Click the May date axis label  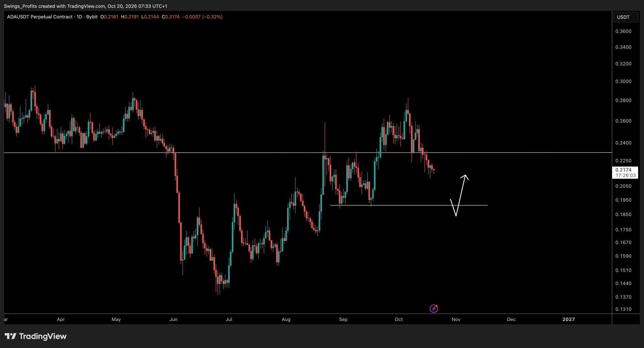pyautogui.click(x=116, y=319)
